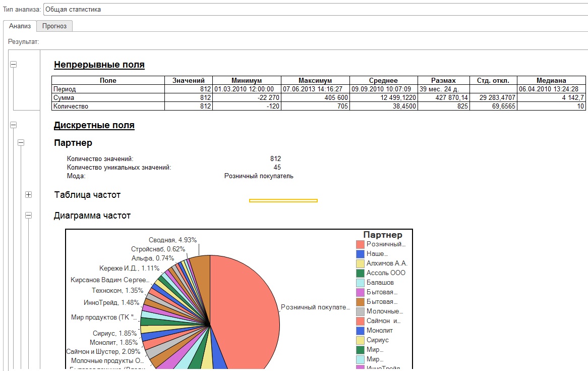Select maximum cell 07.06.2013 14:16:27
This screenshot has height=371, width=588.
[315, 89]
